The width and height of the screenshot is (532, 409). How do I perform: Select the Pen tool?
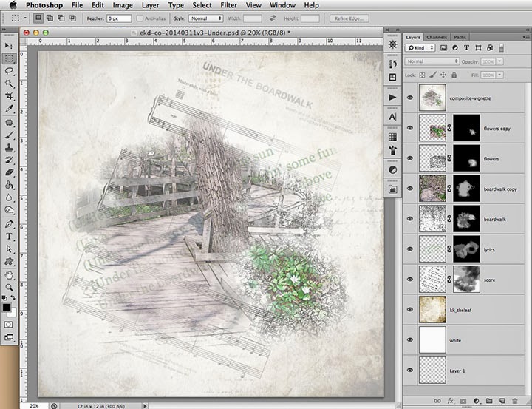pyautogui.click(x=9, y=224)
